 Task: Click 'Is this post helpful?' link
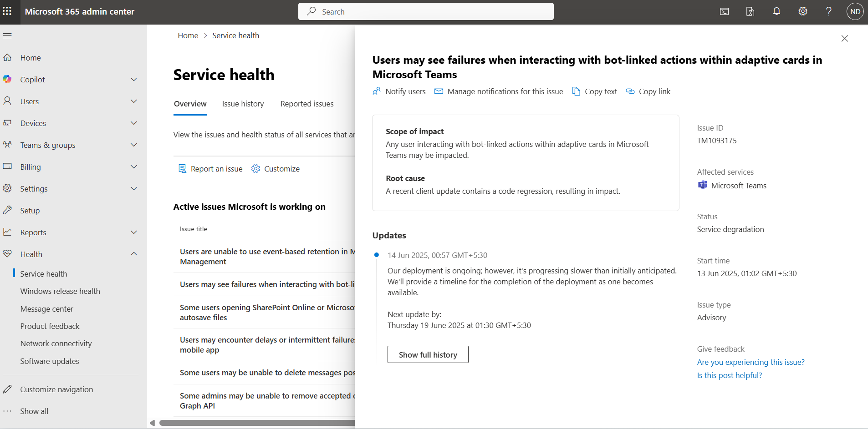[x=729, y=375]
